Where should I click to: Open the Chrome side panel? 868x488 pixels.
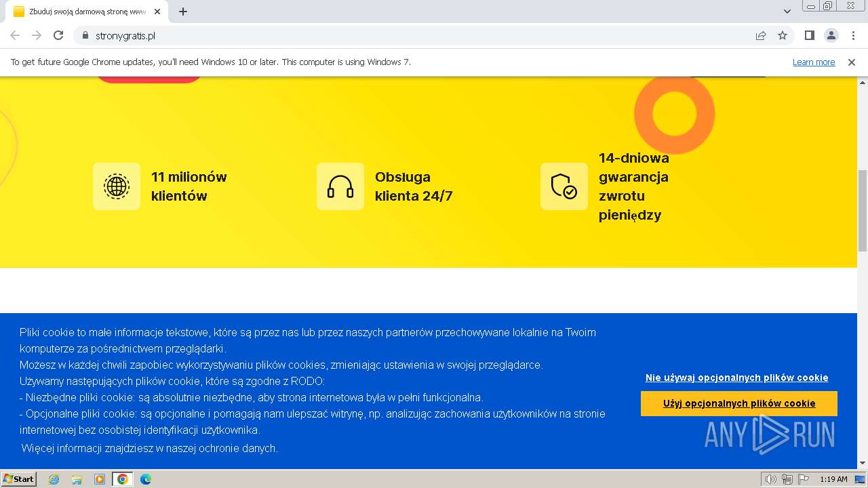pyautogui.click(x=809, y=35)
